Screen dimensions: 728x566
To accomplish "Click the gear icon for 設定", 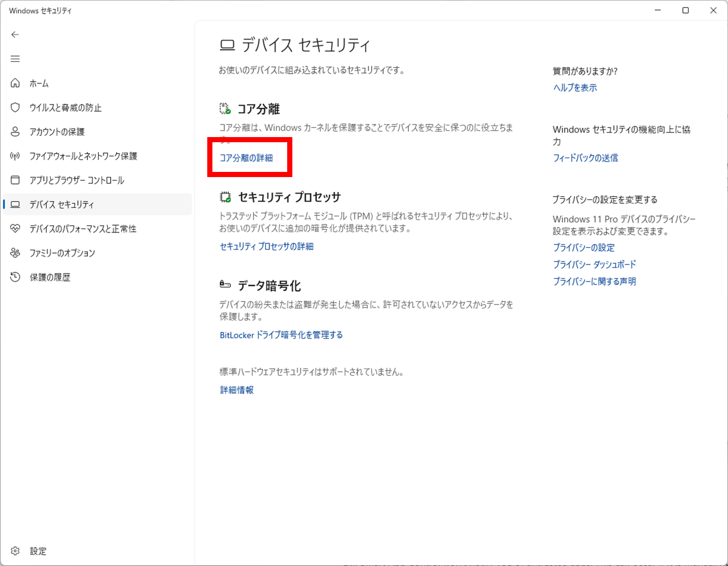I will tap(15, 551).
